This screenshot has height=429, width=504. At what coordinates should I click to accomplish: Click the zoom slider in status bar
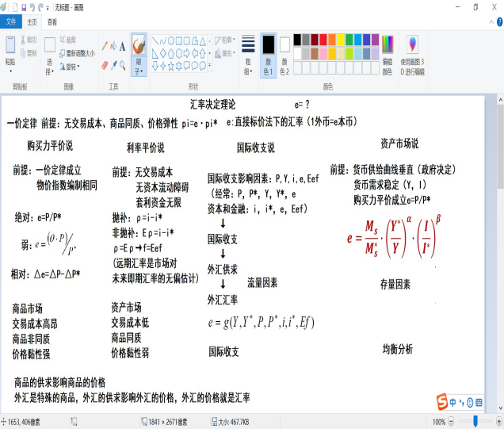tap(475, 422)
